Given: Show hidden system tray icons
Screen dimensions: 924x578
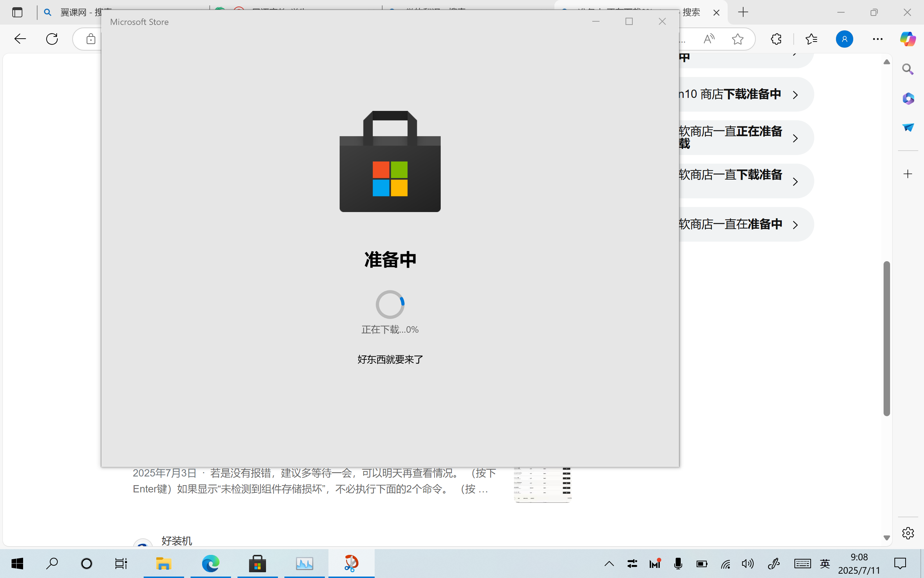Looking at the screenshot, I should (x=609, y=564).
